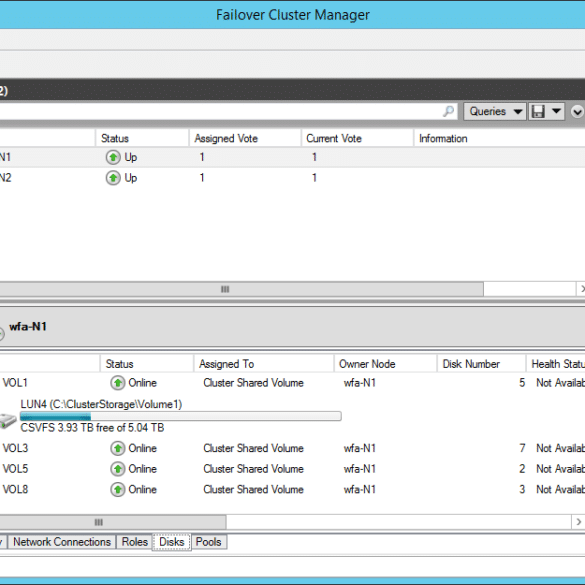Select the VOL1 disk row
Screen dimensions: 585x585
click(x=292, y=383)
